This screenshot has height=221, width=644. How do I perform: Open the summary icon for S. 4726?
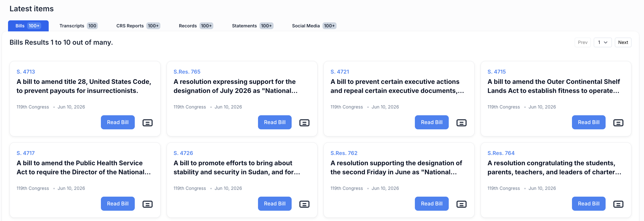click(304, 204)
